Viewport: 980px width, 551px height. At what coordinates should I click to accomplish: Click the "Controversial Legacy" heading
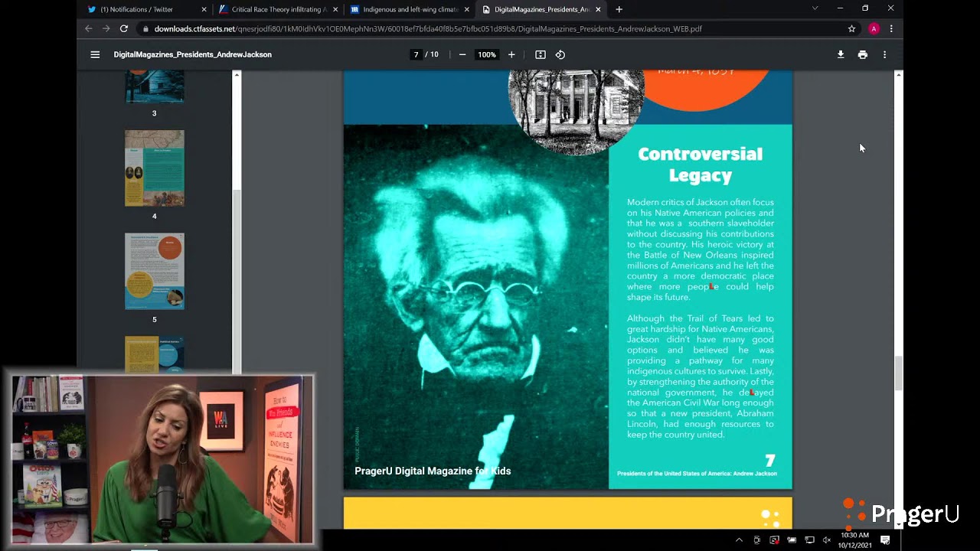[x=701, y=165]
